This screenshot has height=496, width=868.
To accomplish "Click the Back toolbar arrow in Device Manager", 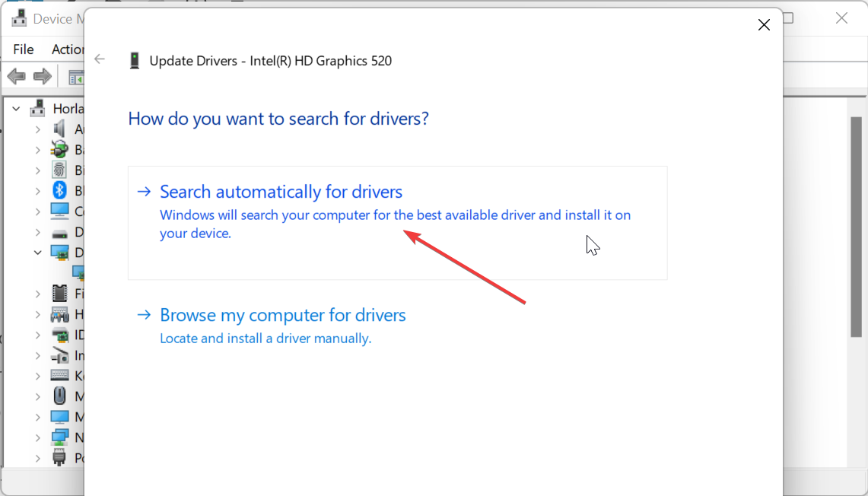I will [17, 76].
